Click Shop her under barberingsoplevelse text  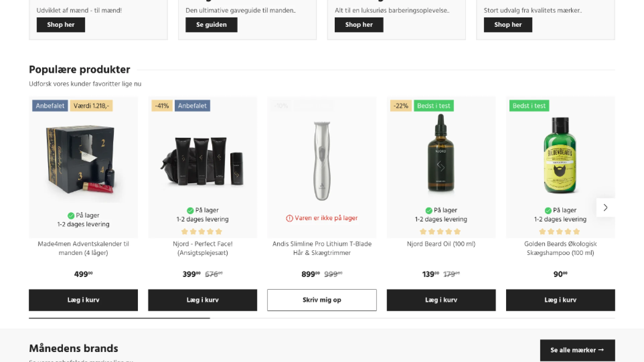[358, 25]
